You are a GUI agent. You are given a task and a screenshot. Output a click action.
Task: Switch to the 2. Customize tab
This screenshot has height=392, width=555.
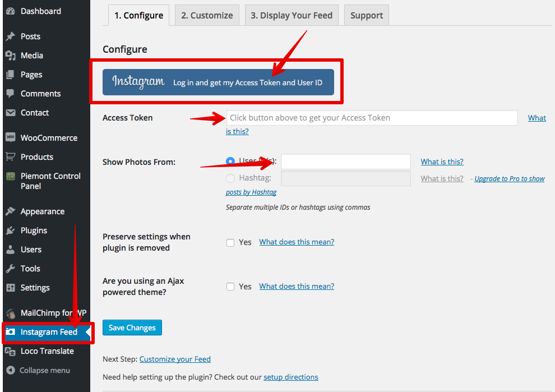[x=207, y=16]
